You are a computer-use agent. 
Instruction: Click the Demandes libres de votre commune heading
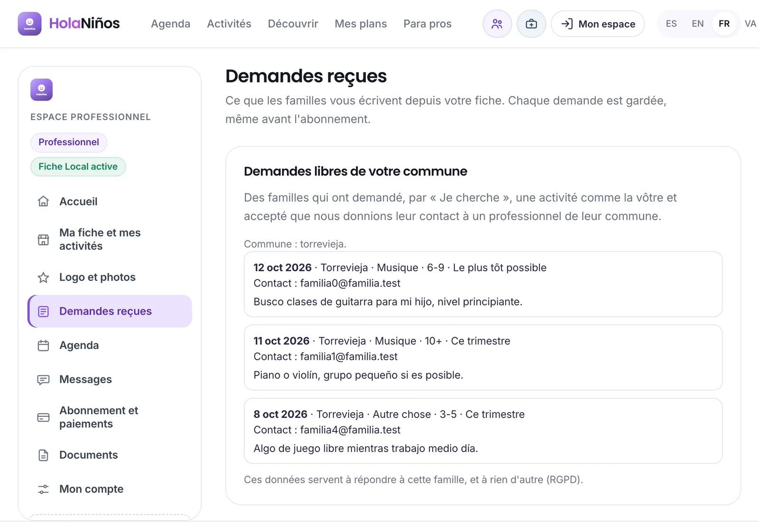[355, 172]
